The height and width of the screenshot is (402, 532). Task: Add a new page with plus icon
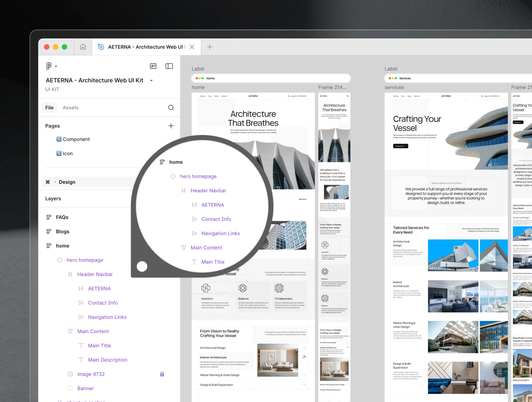(171, 126)
